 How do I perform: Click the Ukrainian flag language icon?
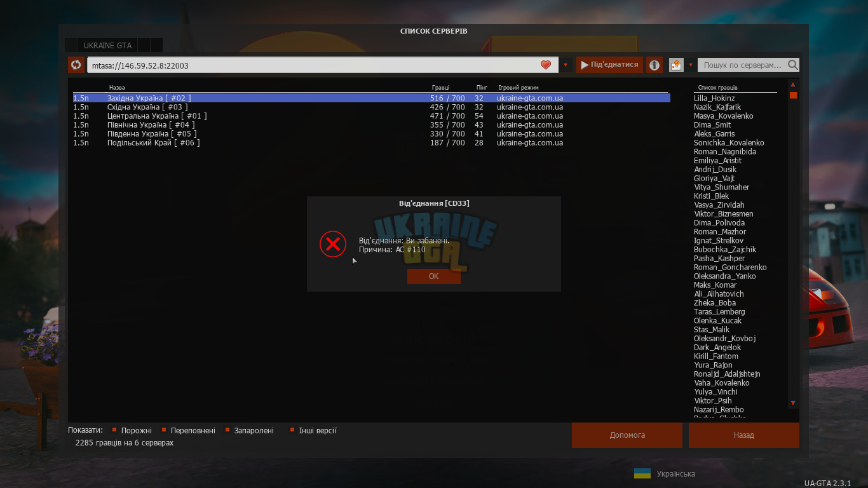[642, 473]
